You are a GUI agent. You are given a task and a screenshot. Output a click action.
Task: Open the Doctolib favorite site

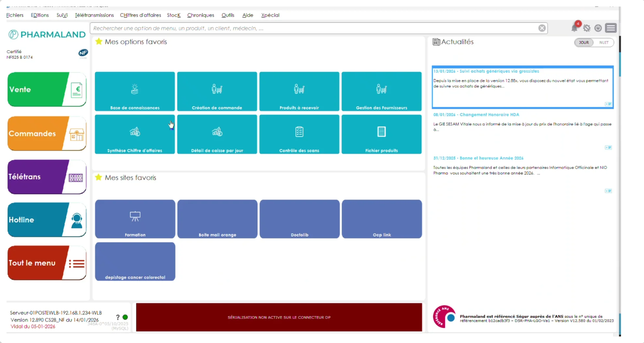tap(299, 219)
